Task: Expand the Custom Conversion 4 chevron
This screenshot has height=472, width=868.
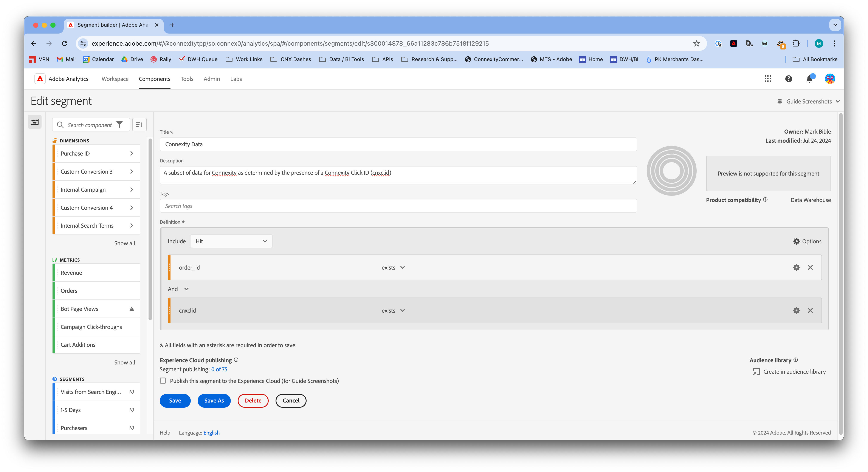Action: pos(132,208)
